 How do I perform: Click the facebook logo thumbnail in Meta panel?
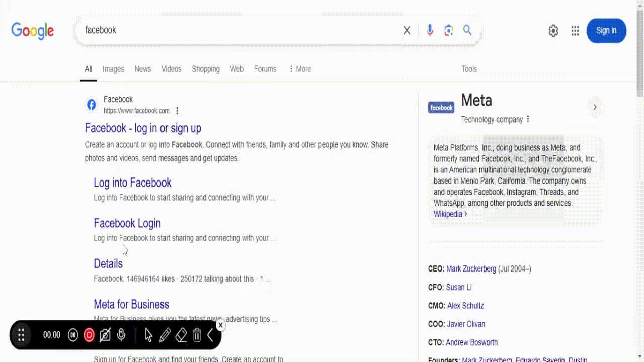[441, 107]
